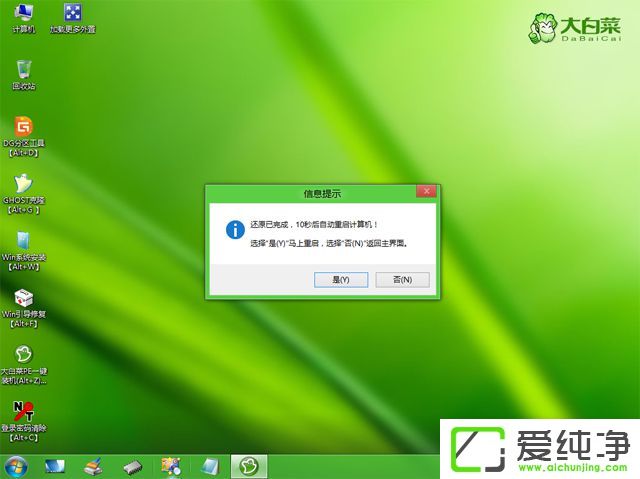The width and height of the screenshot is (640, 479).
Task: Click the blue notebook taskbar icon
Action: [x=210, y=466]
